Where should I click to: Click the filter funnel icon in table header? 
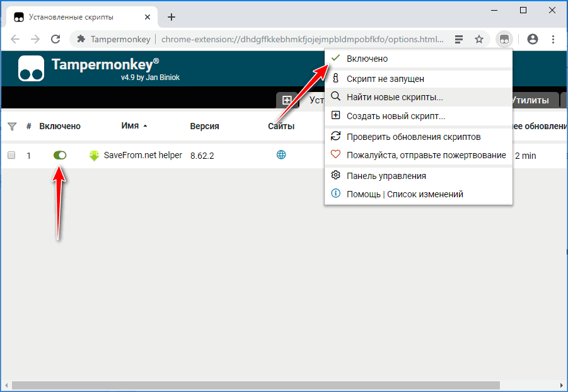click(x=12, y=127)
